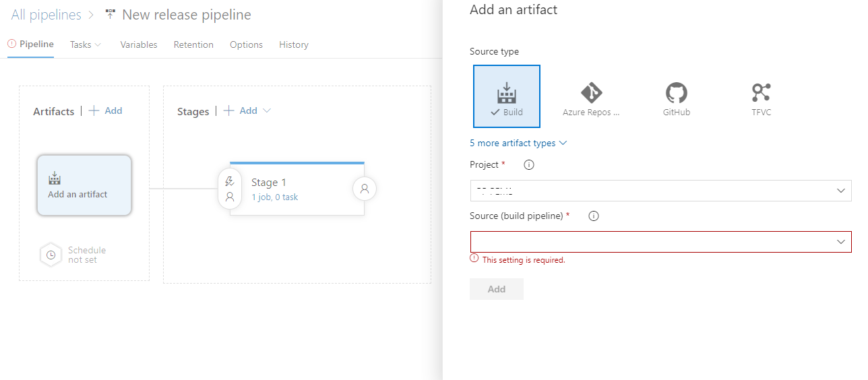This screenshot has height=380, width=868.
Task: Click the Add button in artifact panel
Action: 497,289
